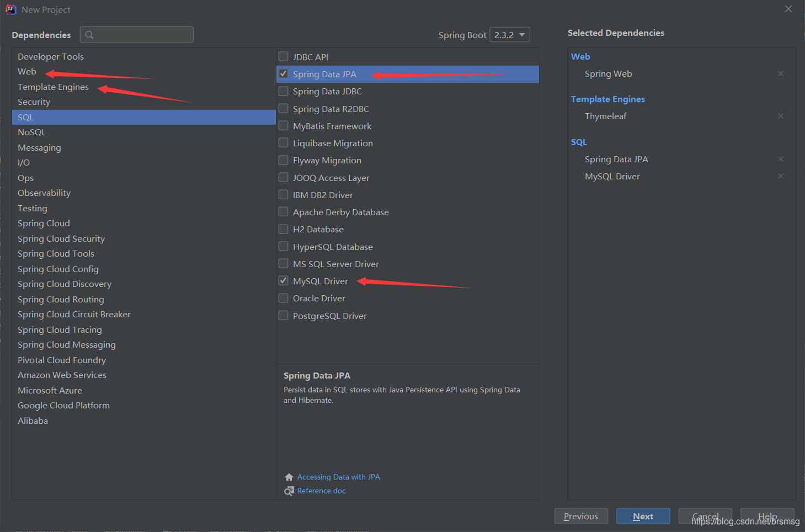805x532 pixels.
Task: Tick MS SQL Server Driver
Action: tap(284, 263)
